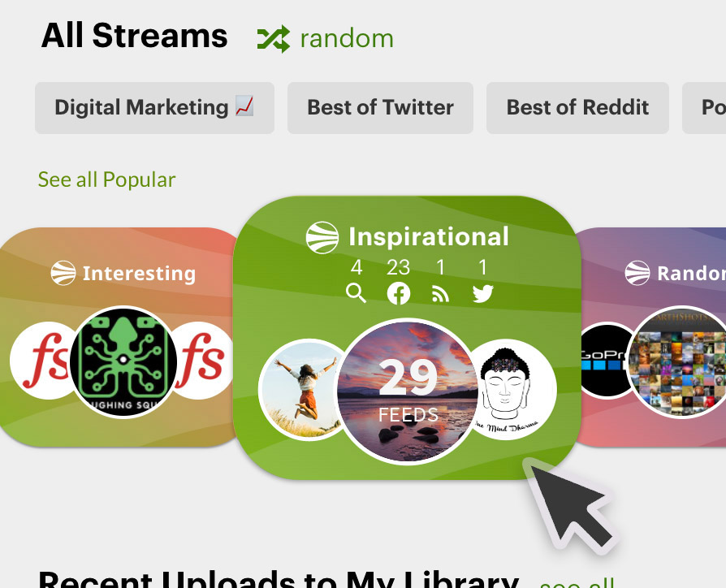Screen dimensions: 726x588
Task: Click the globe logo next to Interesting
Action: click(63, 273)
